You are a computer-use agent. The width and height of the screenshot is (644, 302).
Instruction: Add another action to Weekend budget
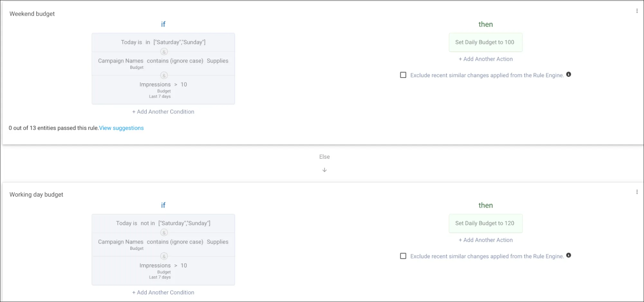click(486, 59)
